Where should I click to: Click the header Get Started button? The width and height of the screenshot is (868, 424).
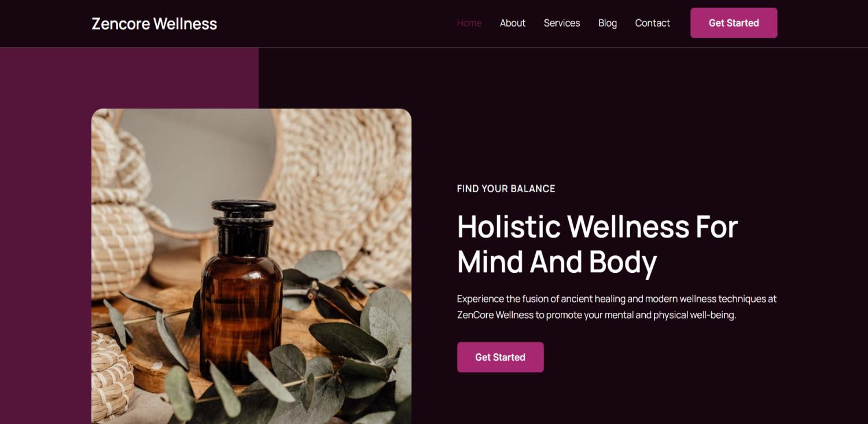(734, 23)
